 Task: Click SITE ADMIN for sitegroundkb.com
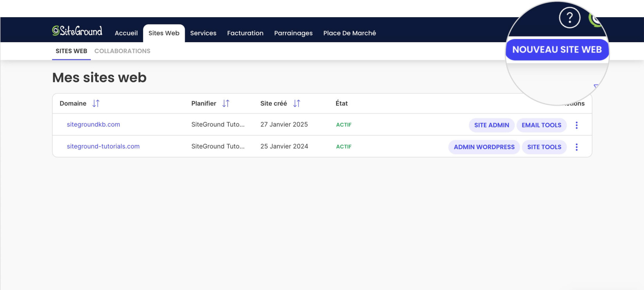pos(492,125)
